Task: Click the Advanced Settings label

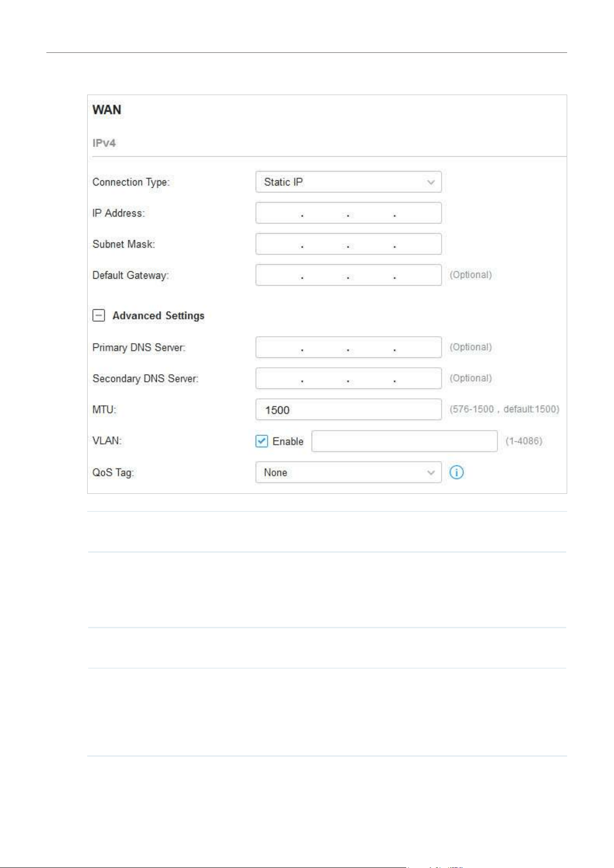Action: [x=159, y=316]
